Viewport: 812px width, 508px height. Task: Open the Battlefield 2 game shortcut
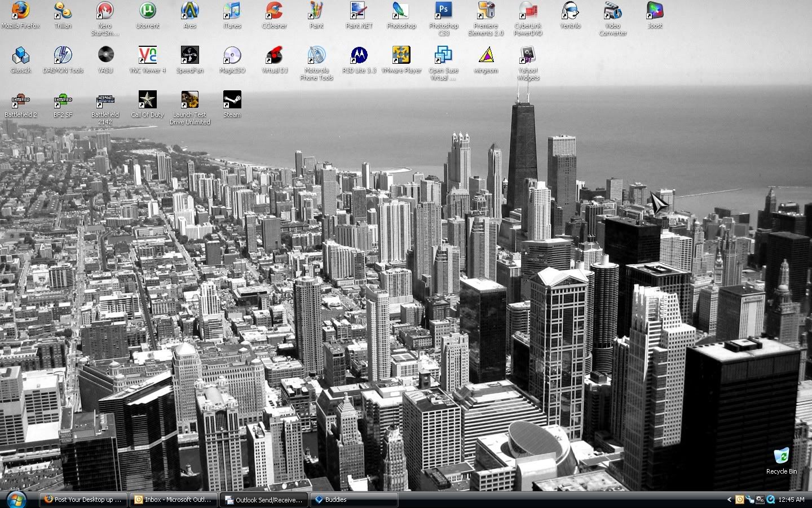coord(20,104)
